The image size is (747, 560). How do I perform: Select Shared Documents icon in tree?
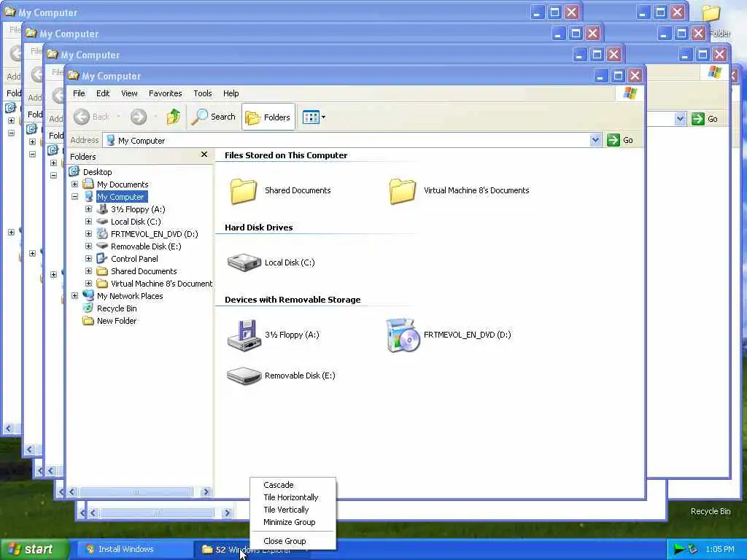click(102, 271)
